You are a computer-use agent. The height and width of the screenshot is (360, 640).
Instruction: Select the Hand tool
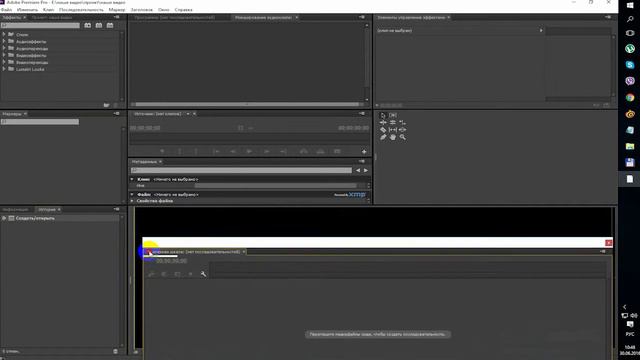click(393, 138)
